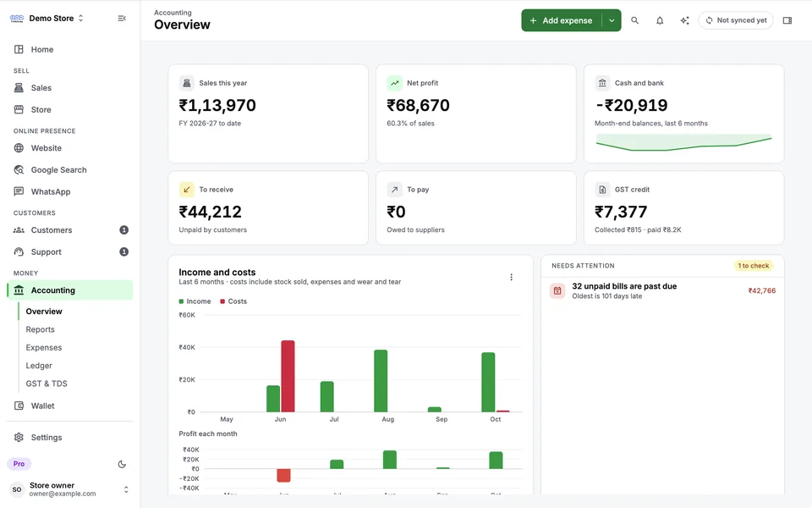Viewport: 812px width, 508px height.
Task: Go to Home in the sidebar
Action: click(x=70, y=49)
